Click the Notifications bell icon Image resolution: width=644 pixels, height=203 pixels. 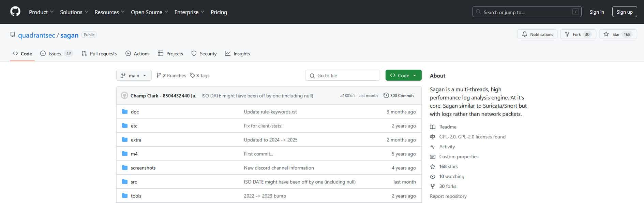524,34
